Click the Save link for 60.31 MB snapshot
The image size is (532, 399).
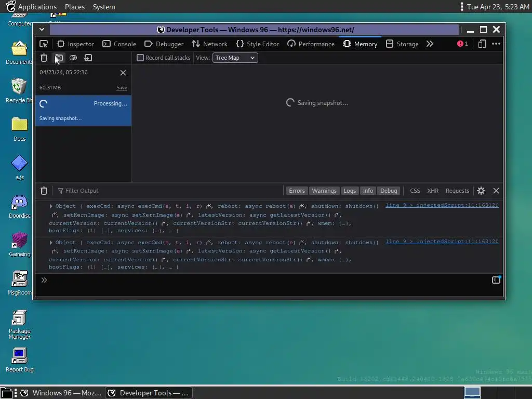(122, 87)
